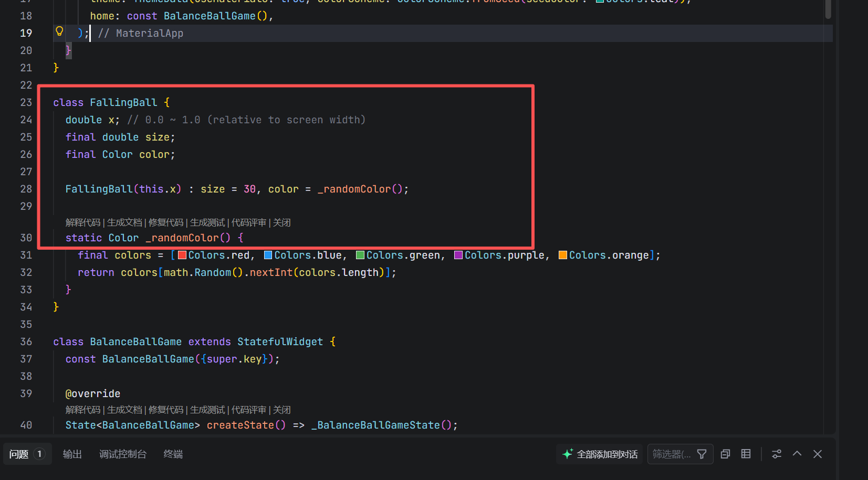Switch to the 终端 tab
The image size is (868, 480).
point(173,454)
